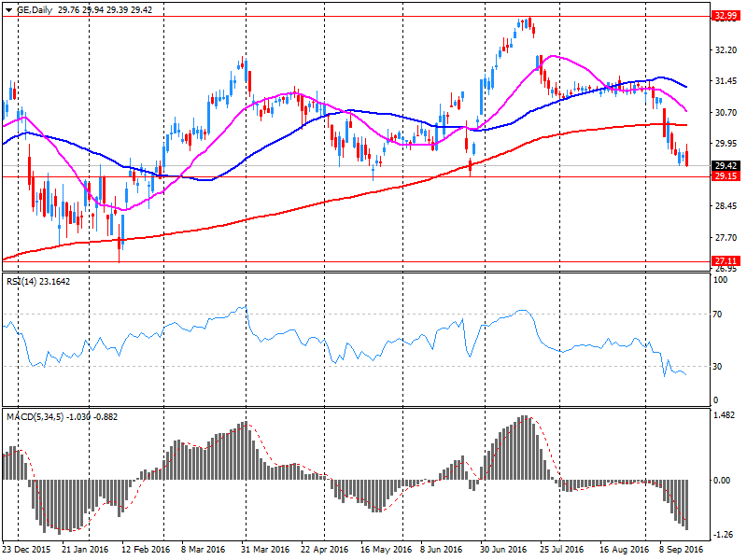The height and width of the screenshot is (560, 747).
Task: Click the 32.20 price axis value
Action: click(x=726, y=50)
